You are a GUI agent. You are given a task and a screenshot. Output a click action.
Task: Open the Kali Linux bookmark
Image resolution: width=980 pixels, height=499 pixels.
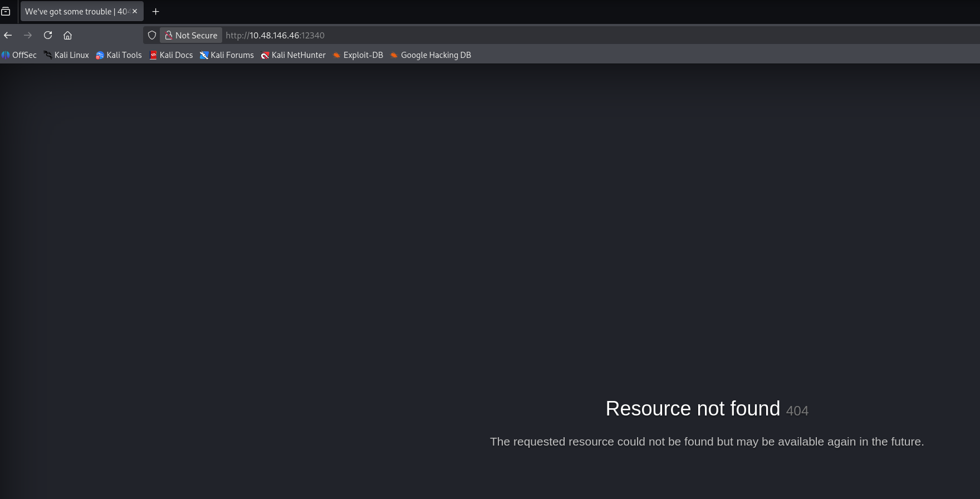coord(66,55)
